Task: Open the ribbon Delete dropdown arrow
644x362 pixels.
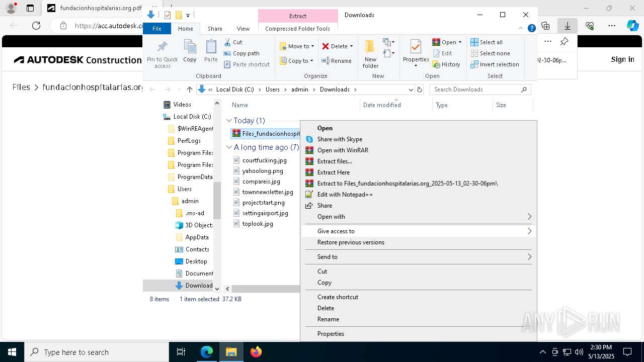Action: pos(351,46)
